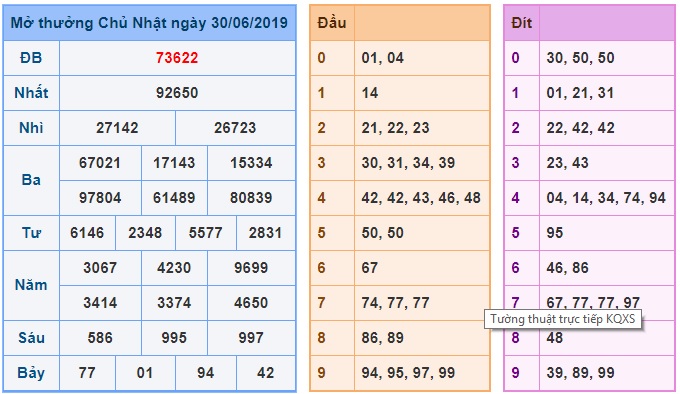Click the 'Đít' column header
Viewport: 680px width, 394px height.
click(522, 23)
